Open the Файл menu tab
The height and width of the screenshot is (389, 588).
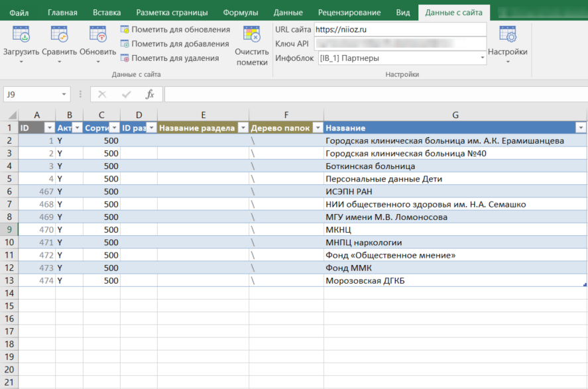coord(19,12)
